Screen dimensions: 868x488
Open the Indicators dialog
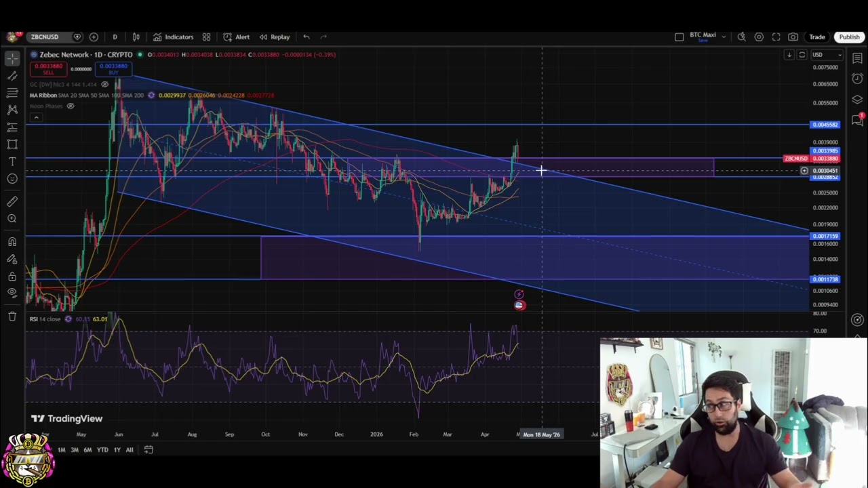coord(173,37)
